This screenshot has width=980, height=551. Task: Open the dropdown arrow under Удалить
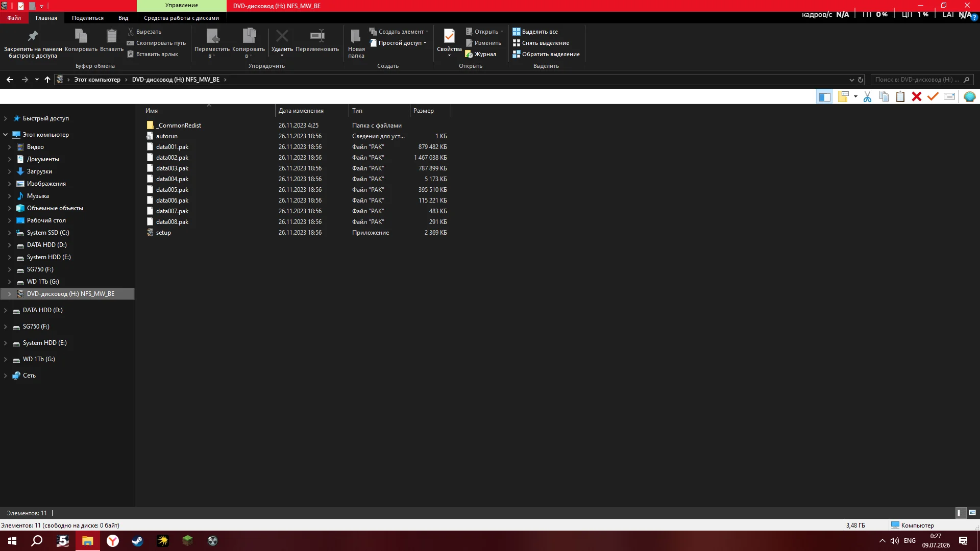point(282,56)
